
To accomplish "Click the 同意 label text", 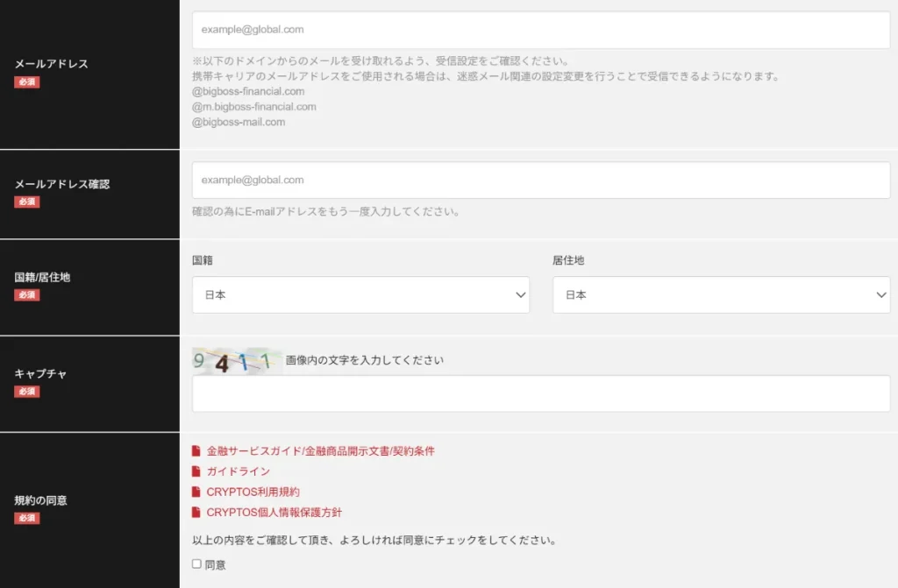I will 216,565.
